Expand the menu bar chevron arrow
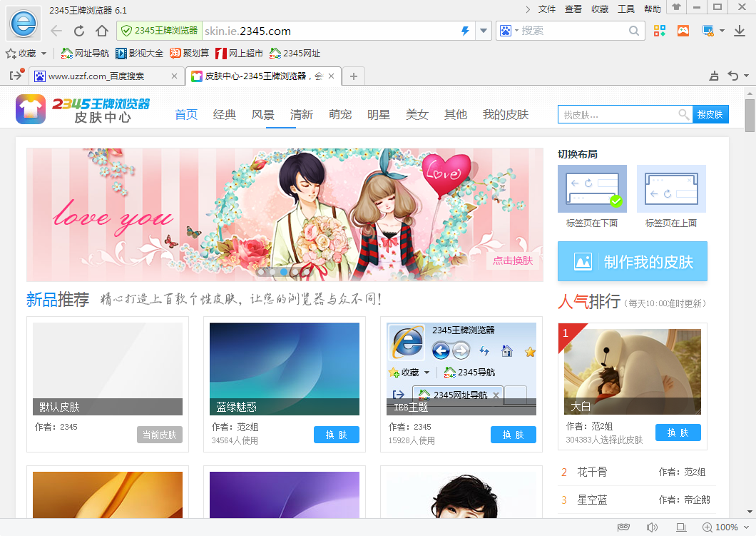This screenshot has width=756, height=536. pyautogui.click(x=528, y=9)
